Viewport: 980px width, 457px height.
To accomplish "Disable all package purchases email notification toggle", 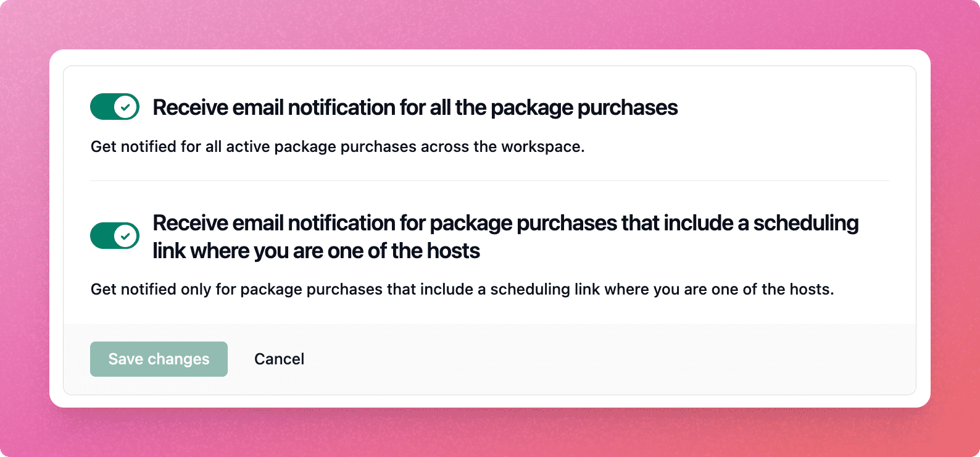I will [115, 107].
